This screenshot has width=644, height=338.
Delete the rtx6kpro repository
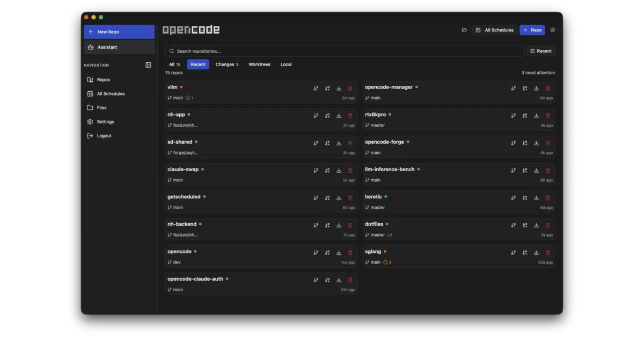tap(548, 116)
